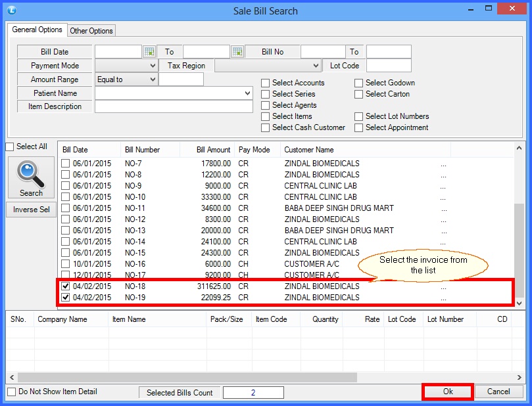Enable Select Accounts checkbox
Viewport: 532px width, 406px height.
pos(265,83)
